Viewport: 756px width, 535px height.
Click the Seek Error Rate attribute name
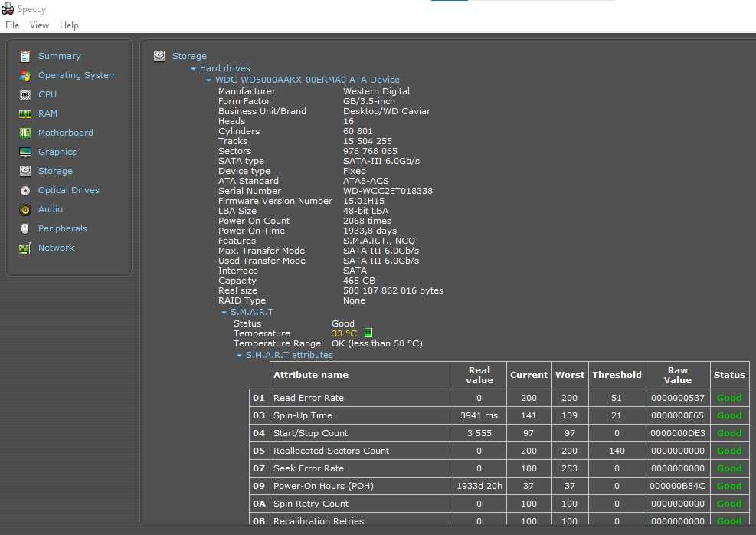click(309, 468)
